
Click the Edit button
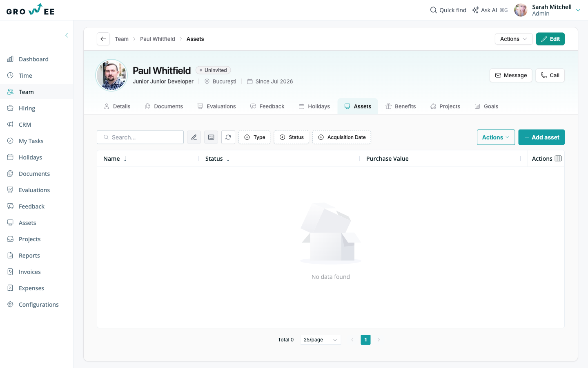[x=550, y=39]
